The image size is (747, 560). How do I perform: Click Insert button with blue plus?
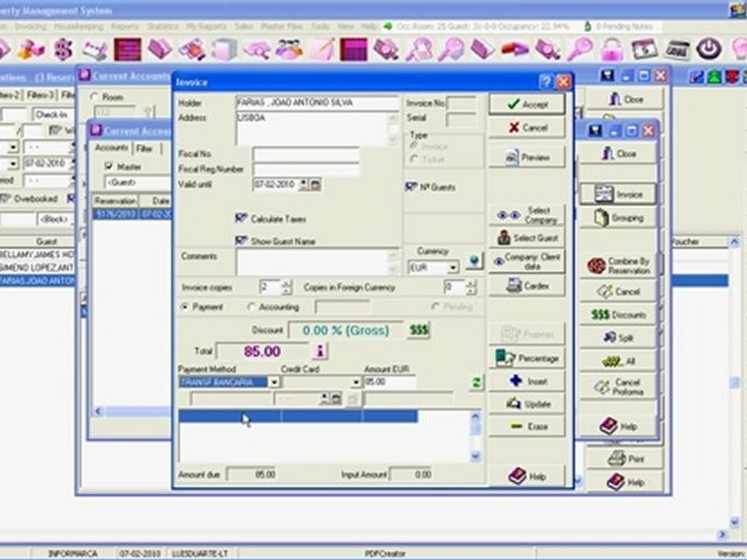coord(527,381)
